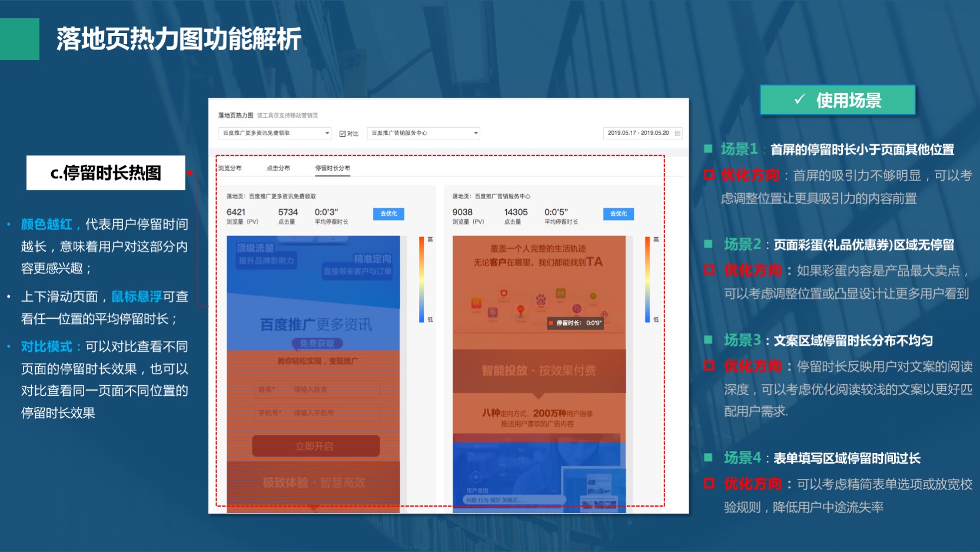
Task: Switch to the 浏览分布 tab
Action: (230, 168)
